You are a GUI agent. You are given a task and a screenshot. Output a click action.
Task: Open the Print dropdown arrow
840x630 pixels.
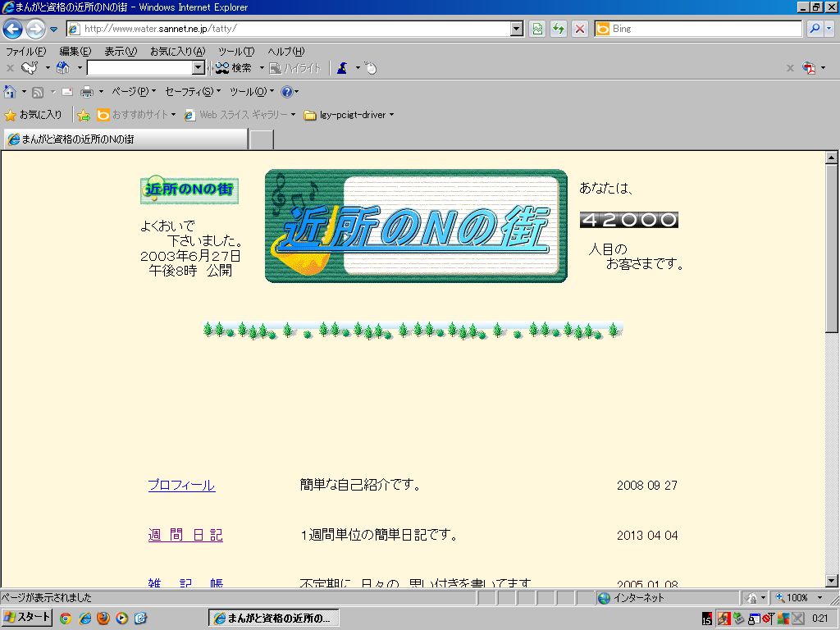[x=101, y=92]
